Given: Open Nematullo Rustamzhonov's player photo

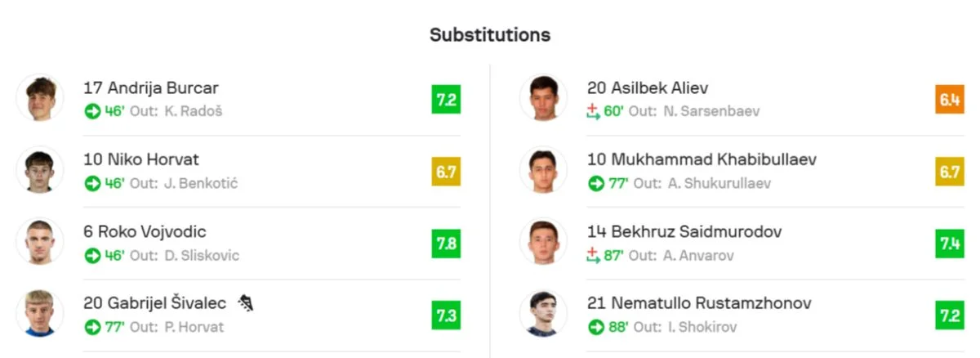Looking at the screenshot, I should coord(543,314).
